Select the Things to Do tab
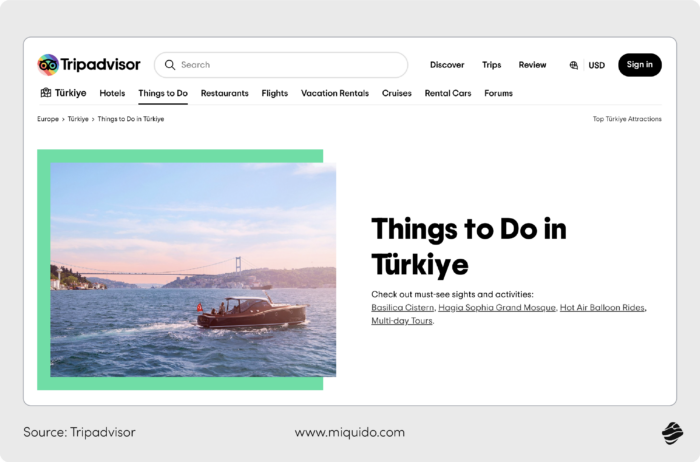 pyautogui.click(x=163, y=93)
